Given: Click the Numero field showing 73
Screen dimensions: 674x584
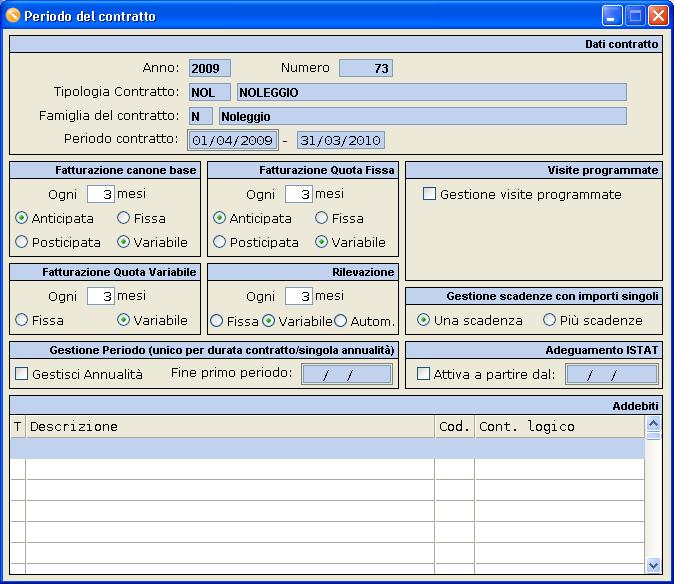Looking at the screenshot, I should (x=366, y=68).
